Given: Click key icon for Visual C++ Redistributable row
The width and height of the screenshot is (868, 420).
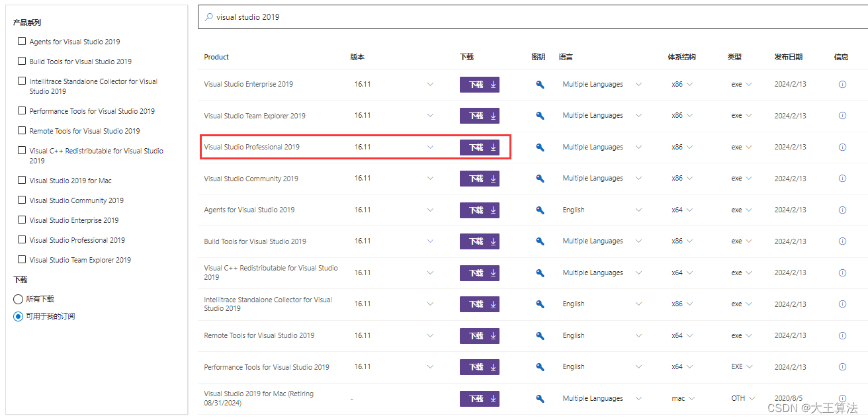Looking at the screenshot, I should [x=540, y=273].
